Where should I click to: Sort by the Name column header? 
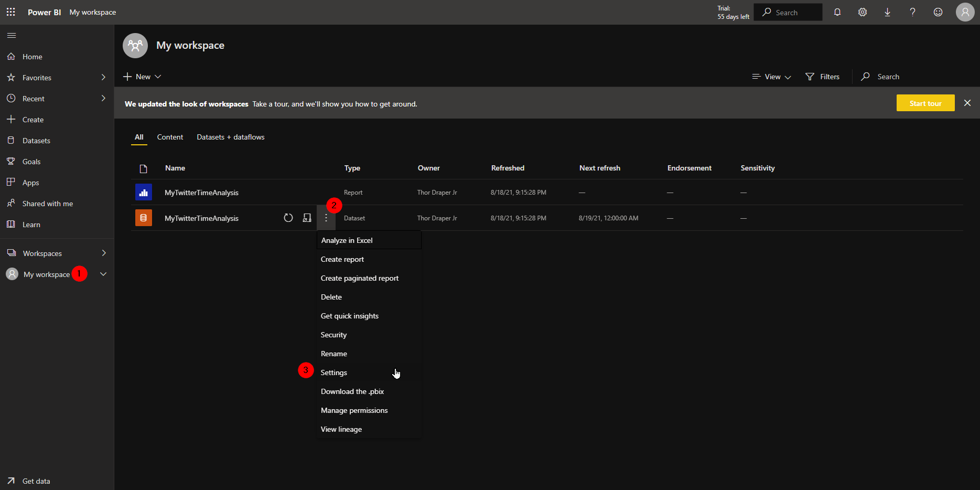tap(175, 168)
